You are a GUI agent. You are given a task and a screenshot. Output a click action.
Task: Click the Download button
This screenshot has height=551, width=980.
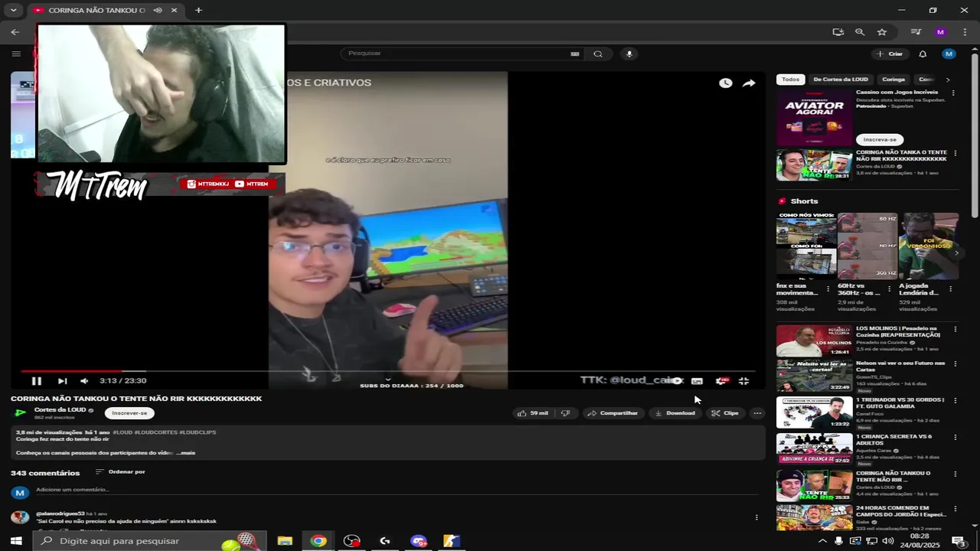pos(675,413)
